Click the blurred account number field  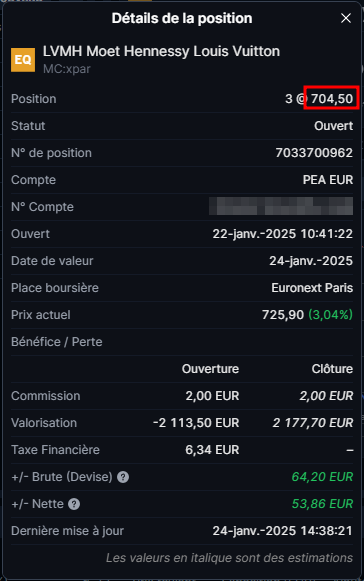(x=281, y=206)
